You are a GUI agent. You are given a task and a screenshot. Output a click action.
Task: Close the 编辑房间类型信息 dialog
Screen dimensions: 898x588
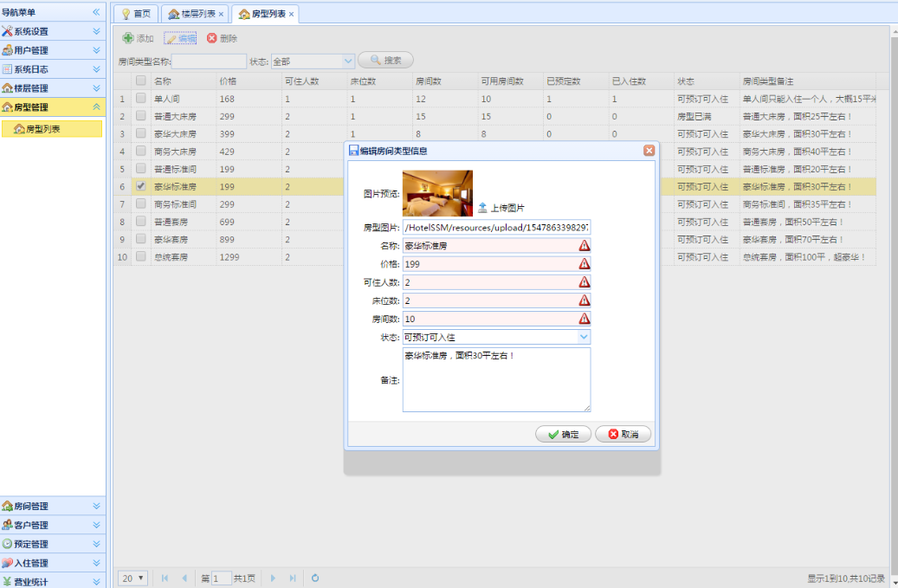(x=649, y=151)
